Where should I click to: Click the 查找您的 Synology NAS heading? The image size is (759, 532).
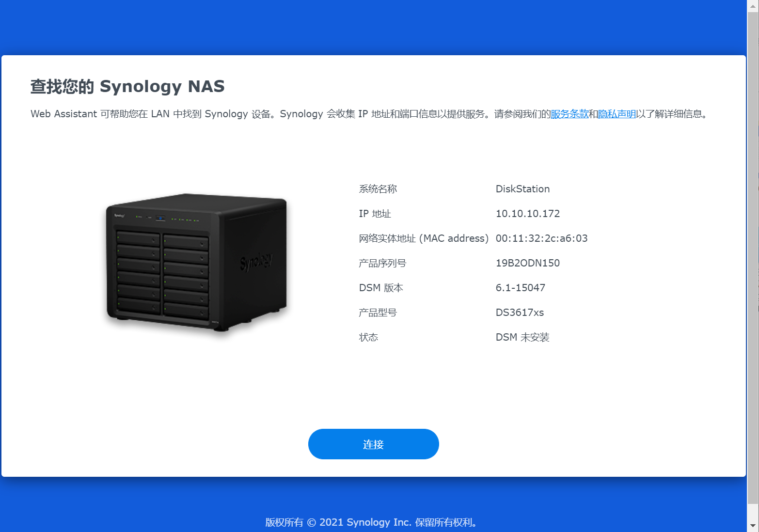[x=127, y=86]
